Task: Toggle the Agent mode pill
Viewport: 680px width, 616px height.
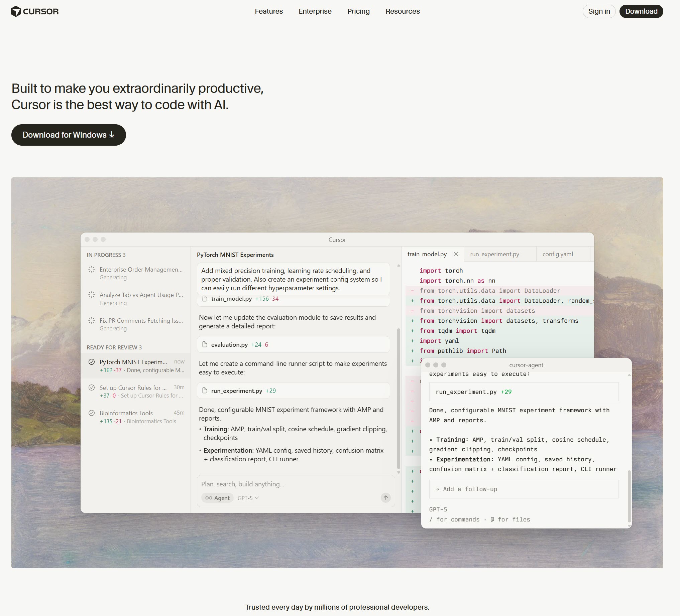Action: (217, 498)
